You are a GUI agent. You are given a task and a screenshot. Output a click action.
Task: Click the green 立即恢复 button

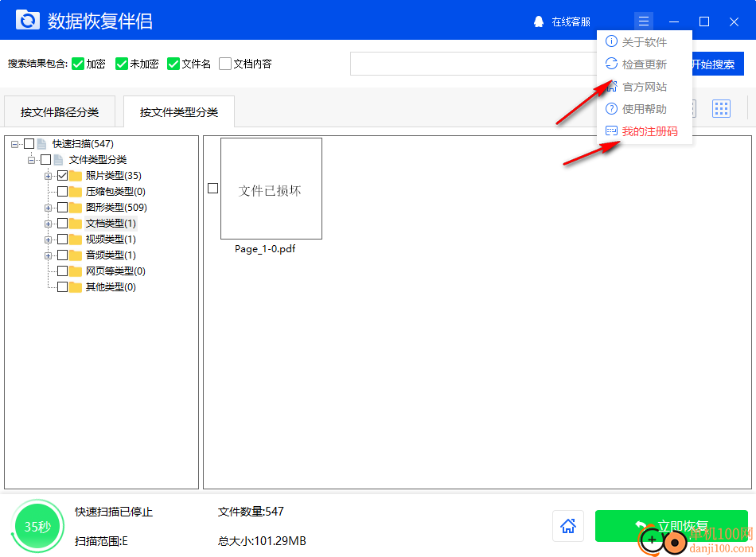point(671,526)
